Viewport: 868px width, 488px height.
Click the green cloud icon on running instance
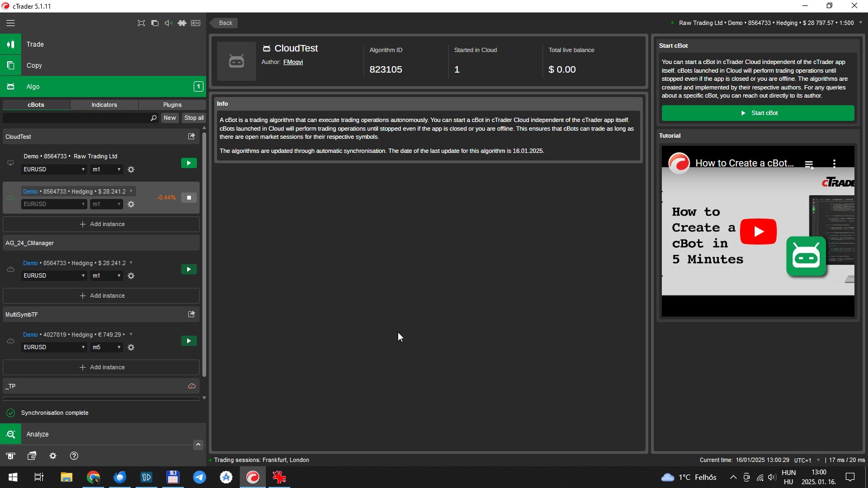(10, 197)
